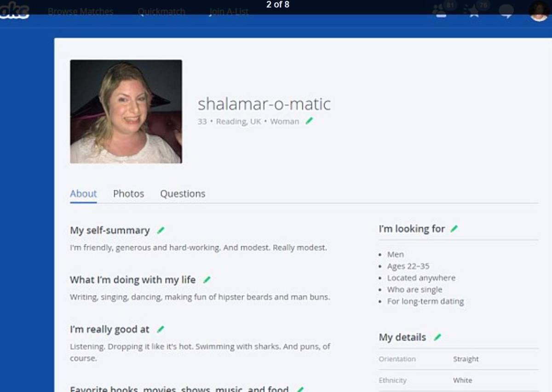Select the Orientation value 'Straight'

pos(466,359)
